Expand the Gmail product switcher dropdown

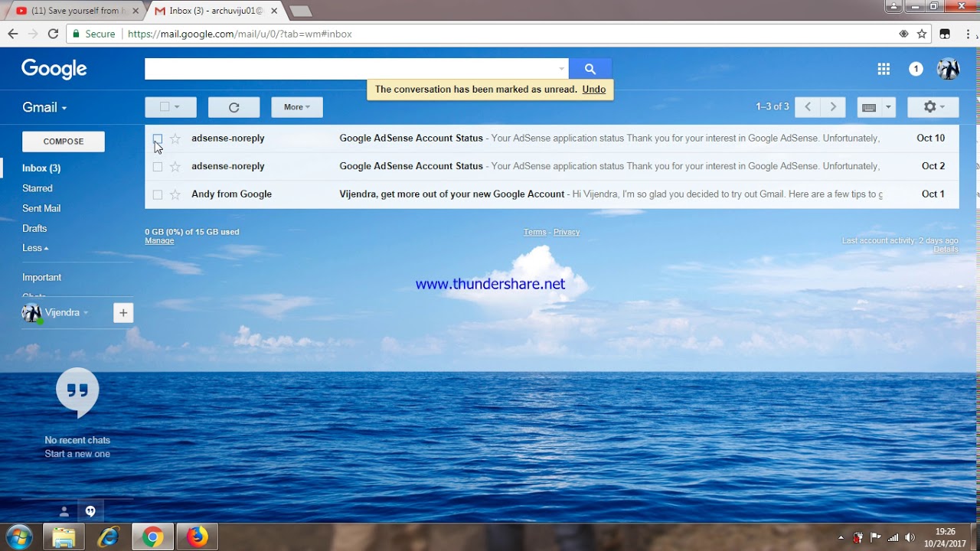coord(44,107)
